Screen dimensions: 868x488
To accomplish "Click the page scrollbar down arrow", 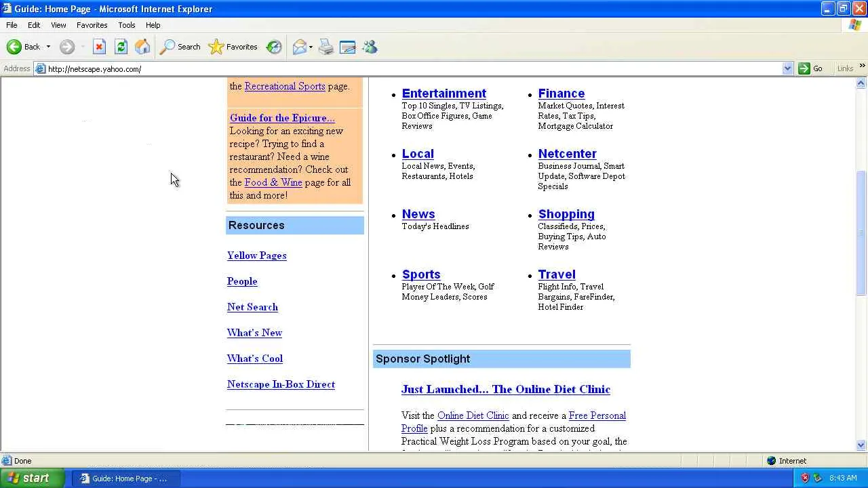I will tap(861, 445).
